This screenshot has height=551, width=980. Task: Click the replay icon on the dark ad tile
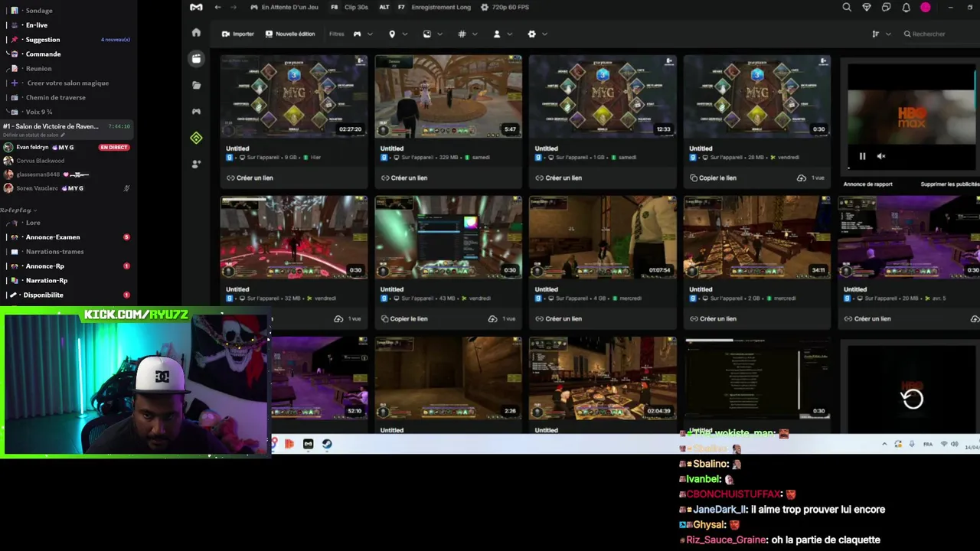(912, 399)
